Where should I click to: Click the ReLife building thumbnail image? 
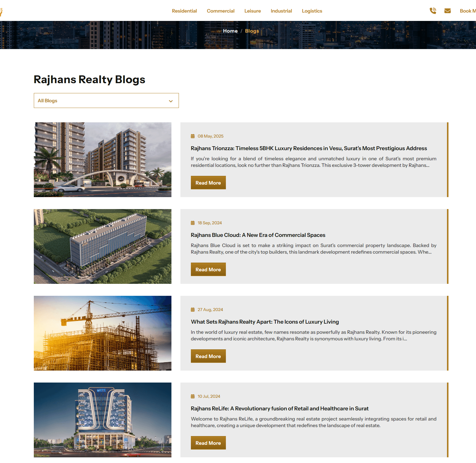coord(103,420)
